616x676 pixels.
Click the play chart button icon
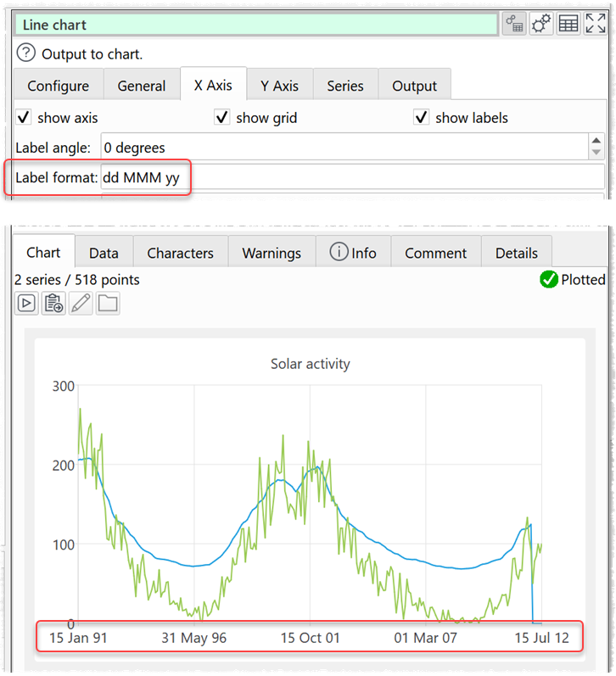[x=27, y=304]
